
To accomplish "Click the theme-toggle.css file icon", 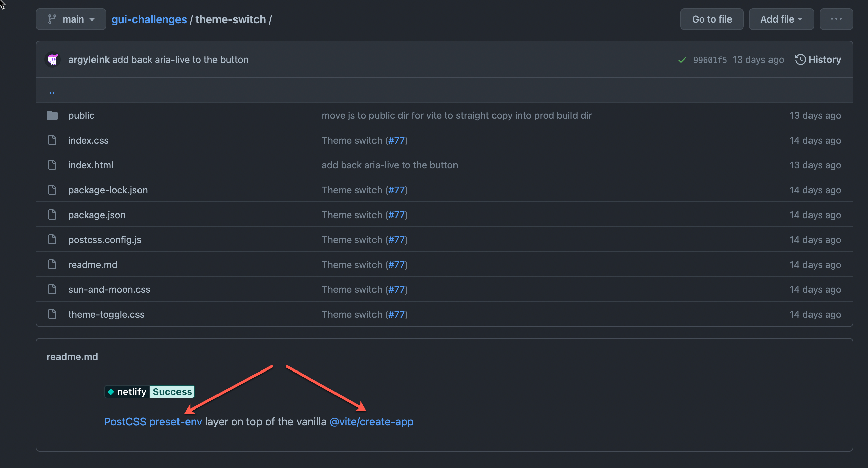I will pos(52,314).
